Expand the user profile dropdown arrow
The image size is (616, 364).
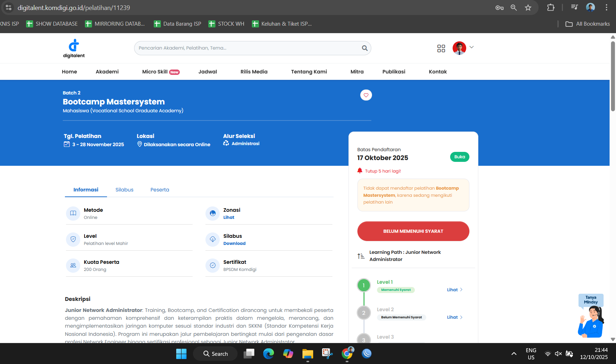coord(472,47)
